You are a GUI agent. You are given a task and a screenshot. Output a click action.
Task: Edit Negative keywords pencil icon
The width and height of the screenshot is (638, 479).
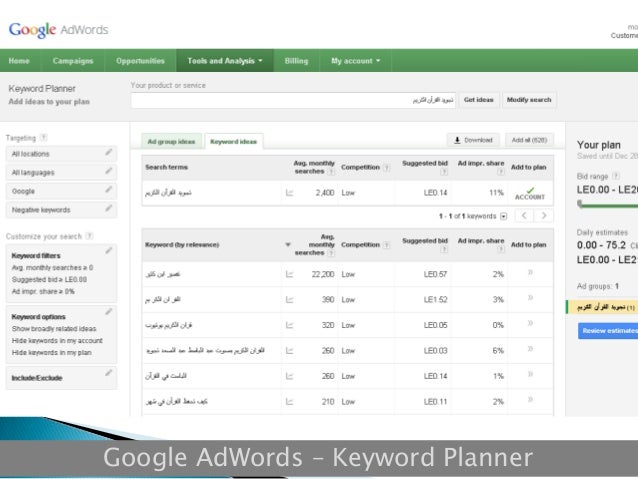click(x=109, y=208)
